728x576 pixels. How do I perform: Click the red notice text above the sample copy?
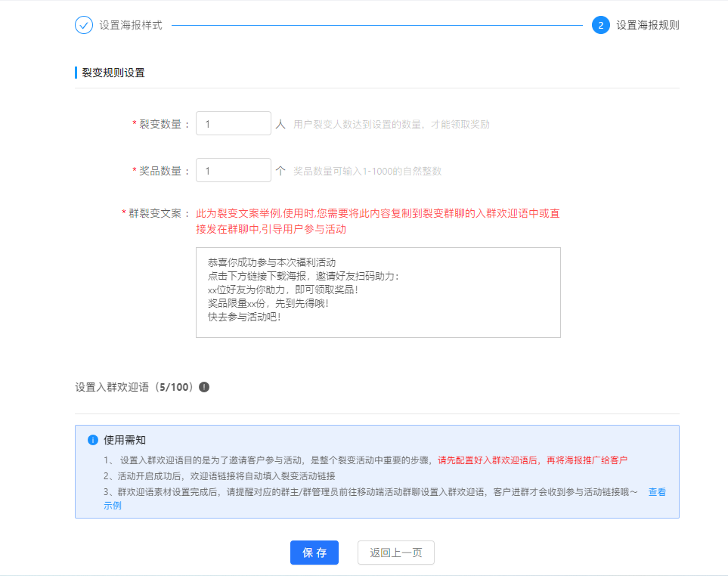[x=377, y=221]
